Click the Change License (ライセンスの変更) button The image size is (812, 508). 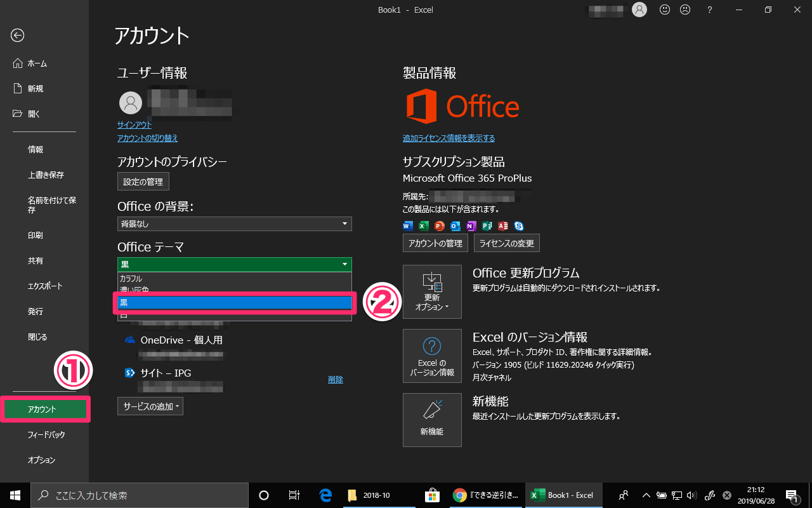click(507, 243)
